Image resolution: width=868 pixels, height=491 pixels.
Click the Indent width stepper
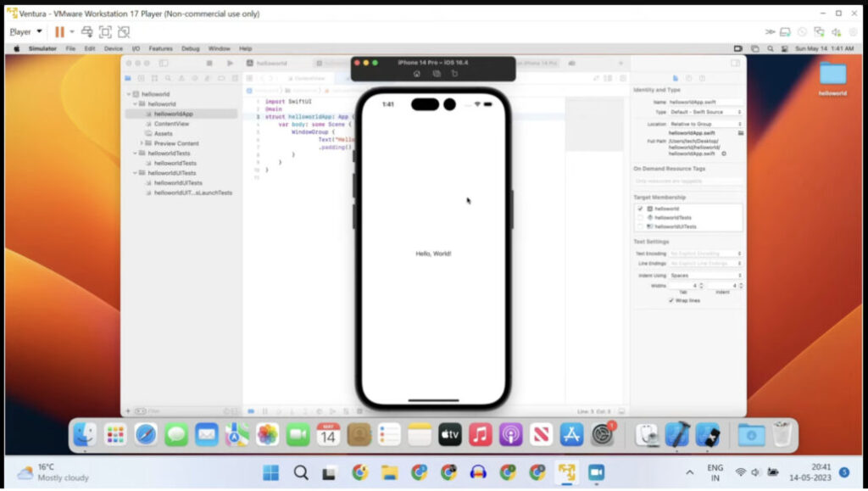coord(741,286)
